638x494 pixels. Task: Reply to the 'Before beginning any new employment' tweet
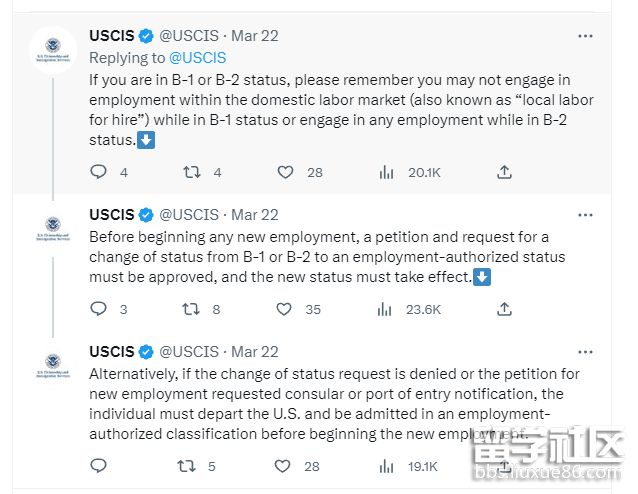pyautogui.click(x=98, y=309)
